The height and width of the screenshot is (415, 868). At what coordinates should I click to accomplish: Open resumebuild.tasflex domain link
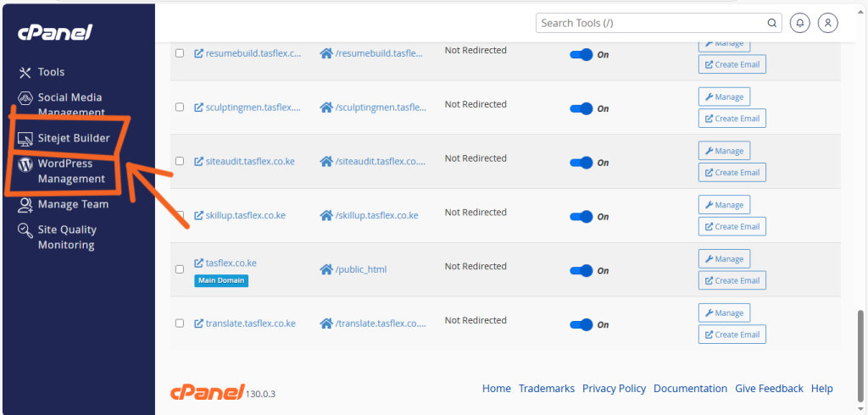(x=248, y=53)
